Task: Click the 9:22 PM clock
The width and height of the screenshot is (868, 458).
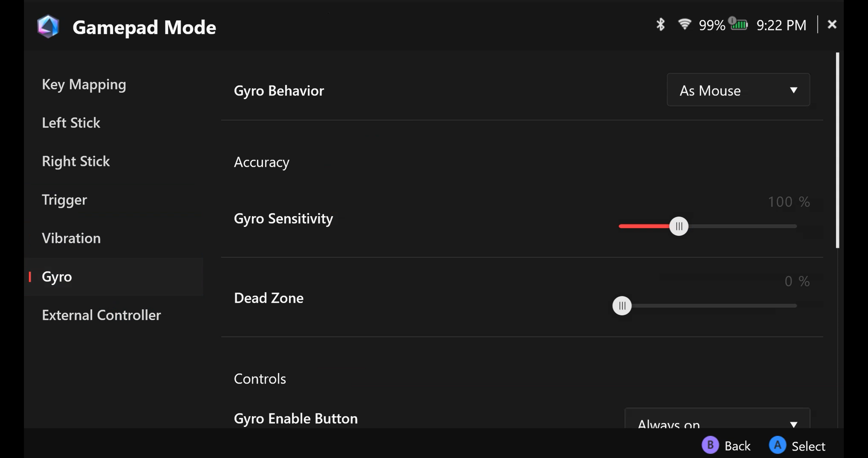Action: (x=781, y=25)
